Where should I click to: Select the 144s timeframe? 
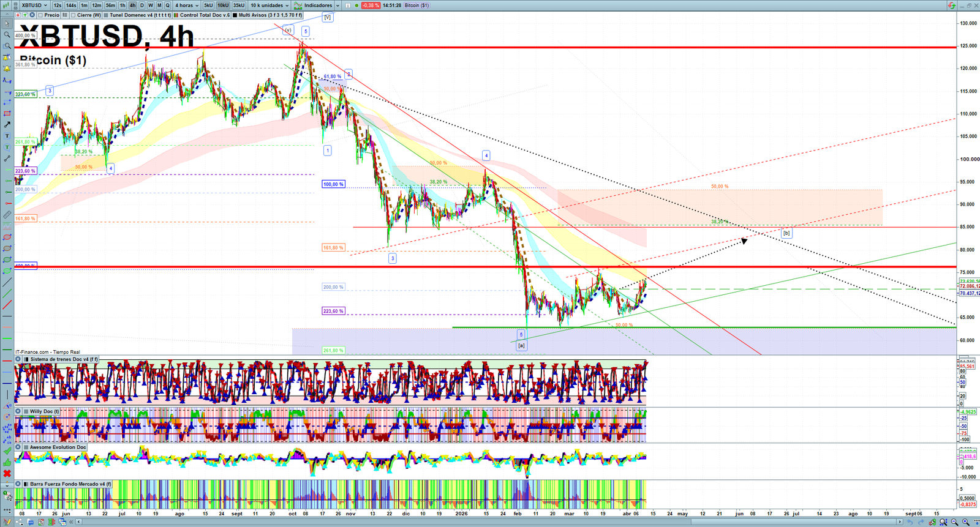coord(71,6)
